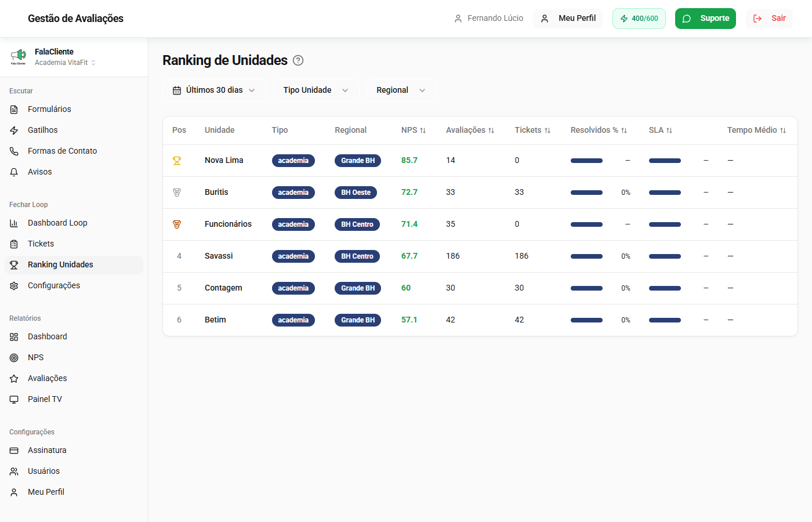812x522 pixels.
Task: Click the Sair logout button
Action: click(769, 19)
